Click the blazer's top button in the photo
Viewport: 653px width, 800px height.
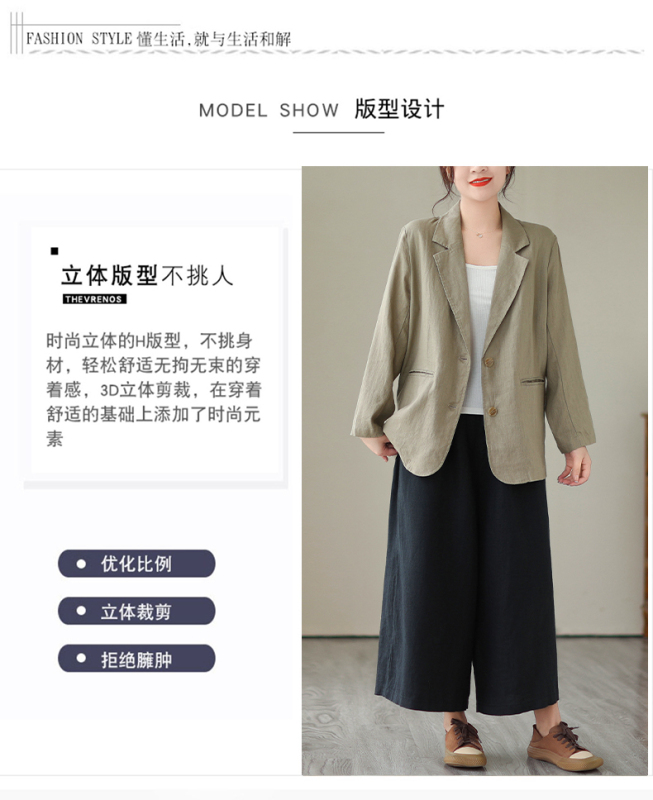(489, 362)
